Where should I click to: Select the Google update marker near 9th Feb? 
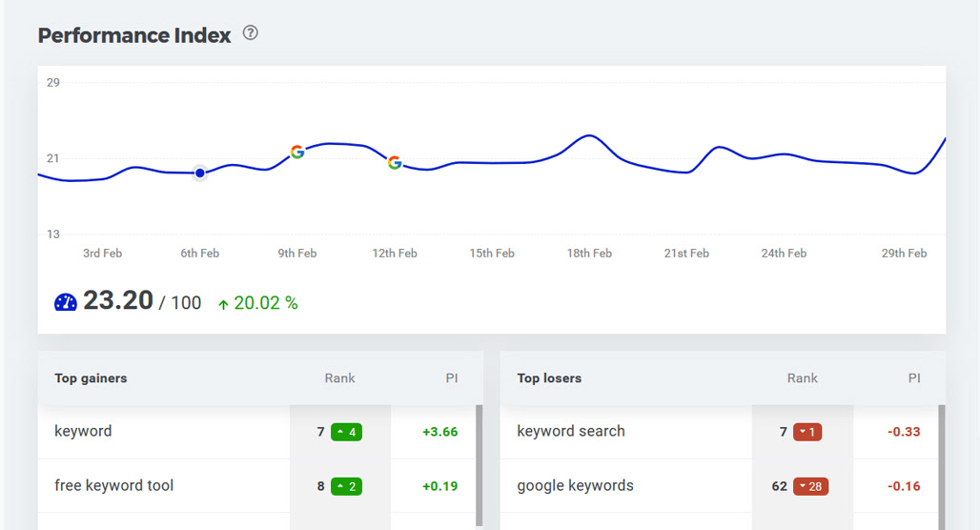[297, 152]
